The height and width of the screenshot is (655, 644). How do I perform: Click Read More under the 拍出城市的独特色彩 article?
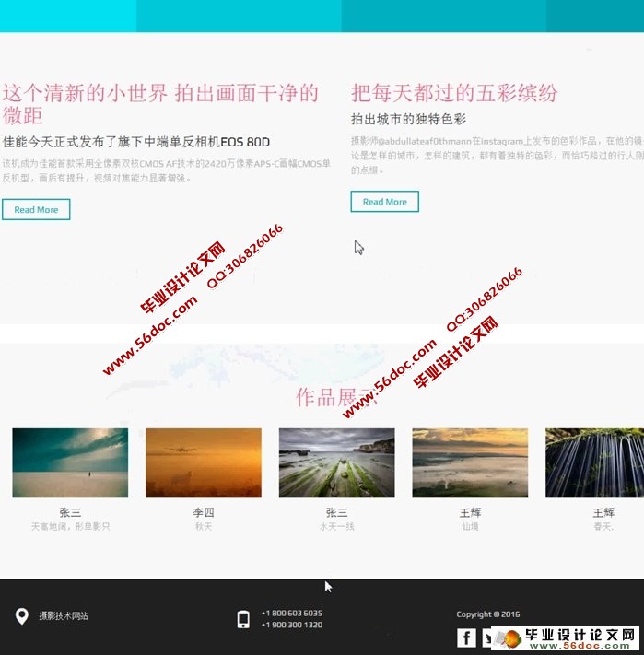coord(384,202)
